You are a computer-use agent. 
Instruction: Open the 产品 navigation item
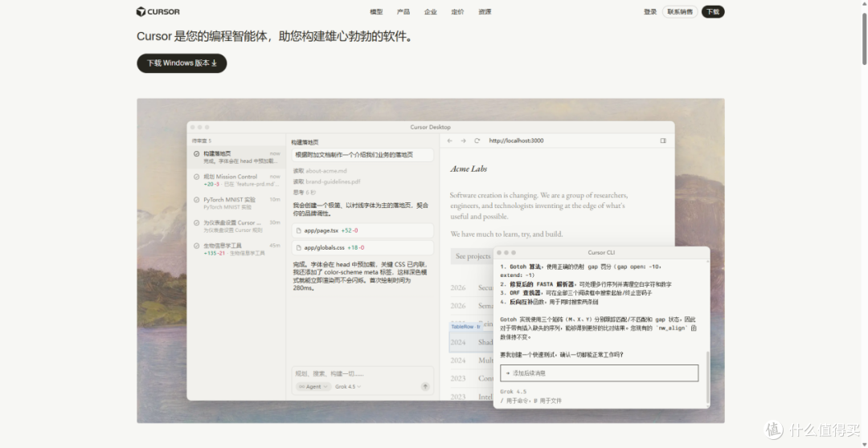(x=403, y=11)
